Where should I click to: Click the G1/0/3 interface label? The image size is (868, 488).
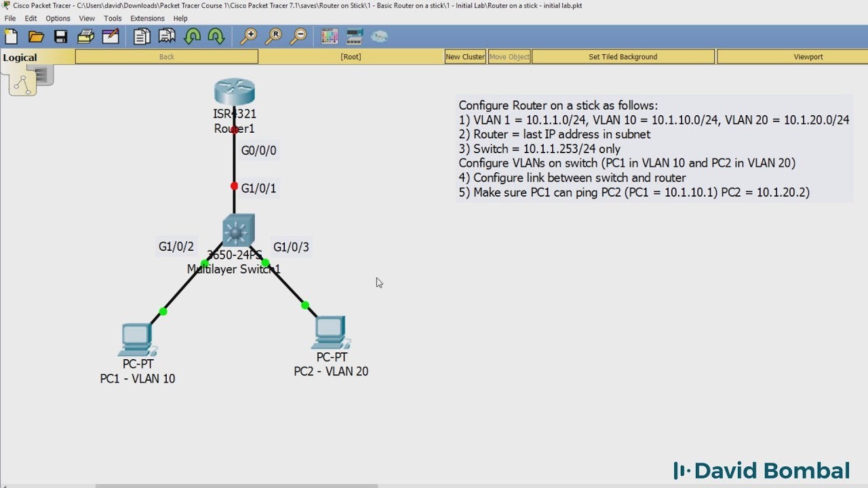pos(291,247)
